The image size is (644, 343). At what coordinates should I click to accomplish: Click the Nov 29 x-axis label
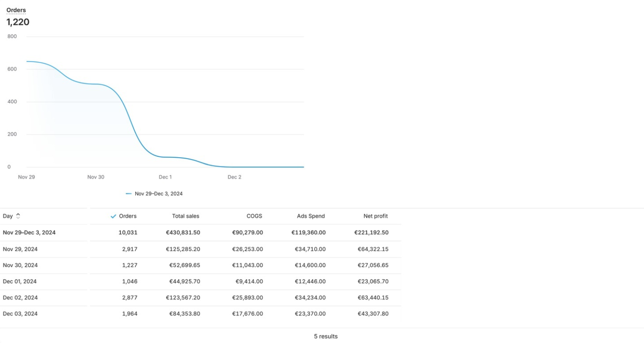(x=27, y=177)
